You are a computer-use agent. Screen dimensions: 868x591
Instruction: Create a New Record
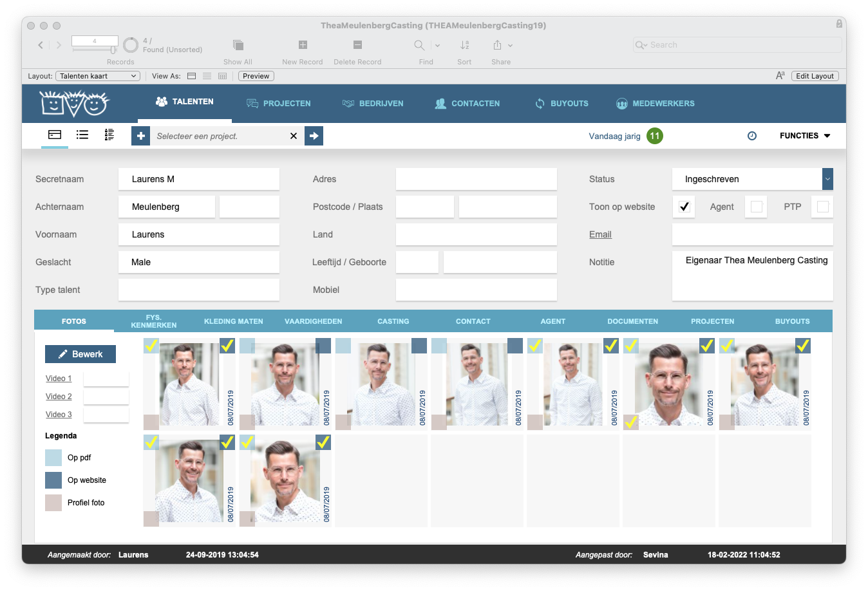tap(303, 45)
